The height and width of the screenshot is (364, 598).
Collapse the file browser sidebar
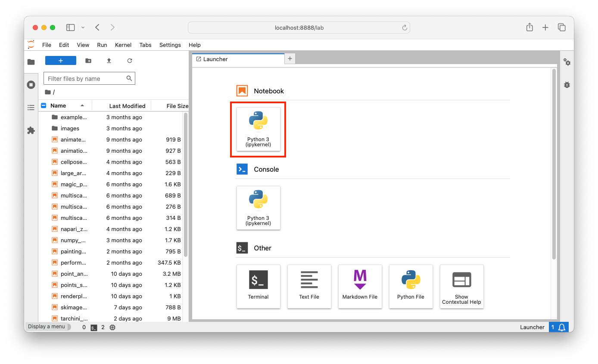[x=31, y=62]
